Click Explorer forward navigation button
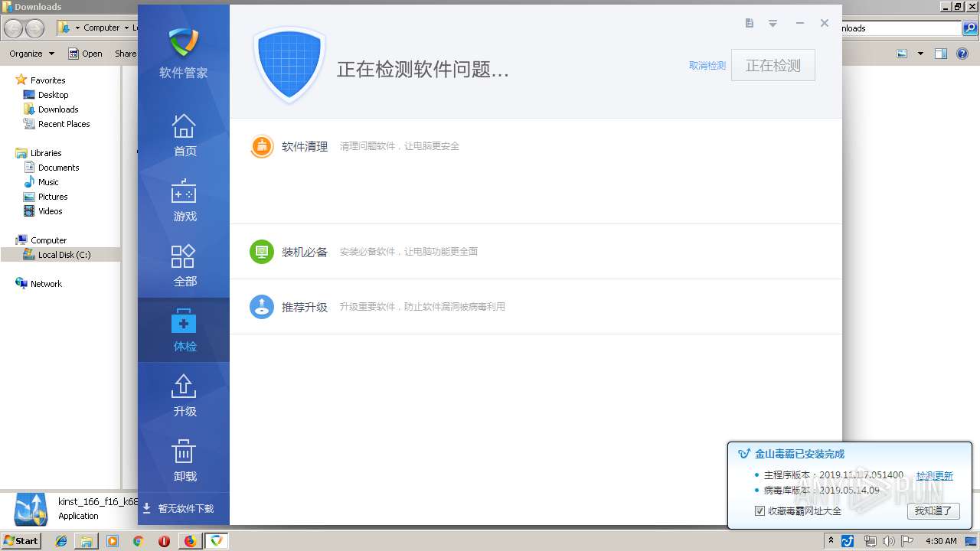Viewport: 980px width, 551px height. coord(35,28)
